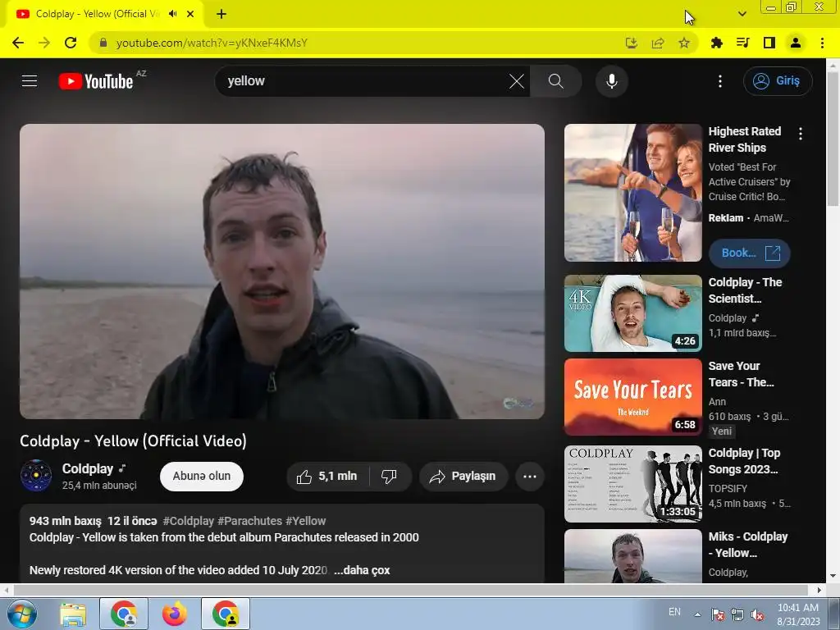The image size is (840, 630).
Task: Close the Coldplay - Yellow tab
Action: tap(190, 14)
